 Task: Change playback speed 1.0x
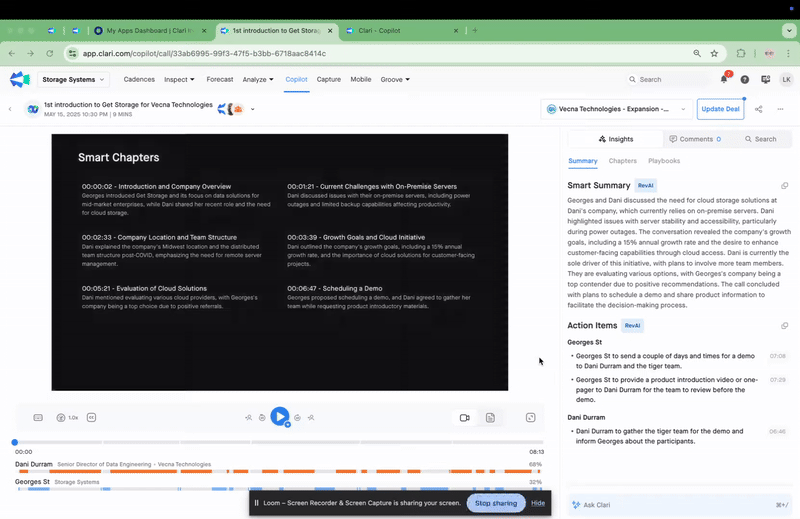tap(67, 417)
